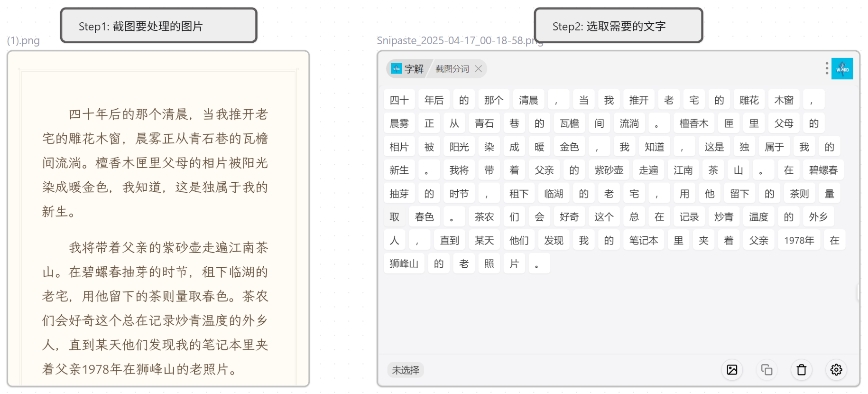Select the word chip 四十
Screen dimensions: 868x394
point(399,100)
